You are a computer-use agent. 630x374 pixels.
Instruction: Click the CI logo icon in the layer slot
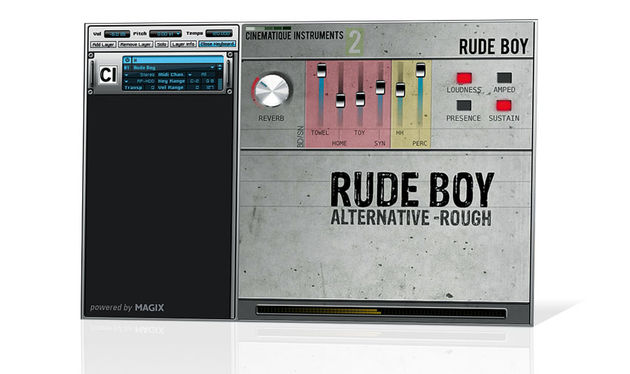point(108,74)
